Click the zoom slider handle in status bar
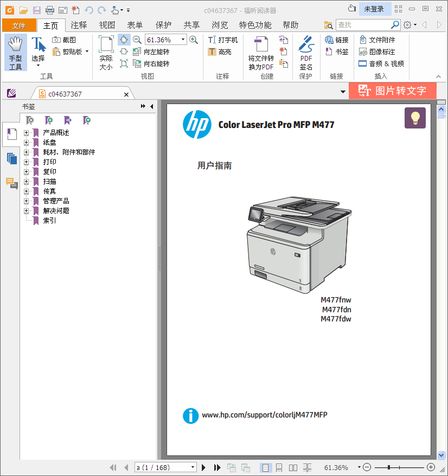The image size is (448, 476). (x=389, y=467)
